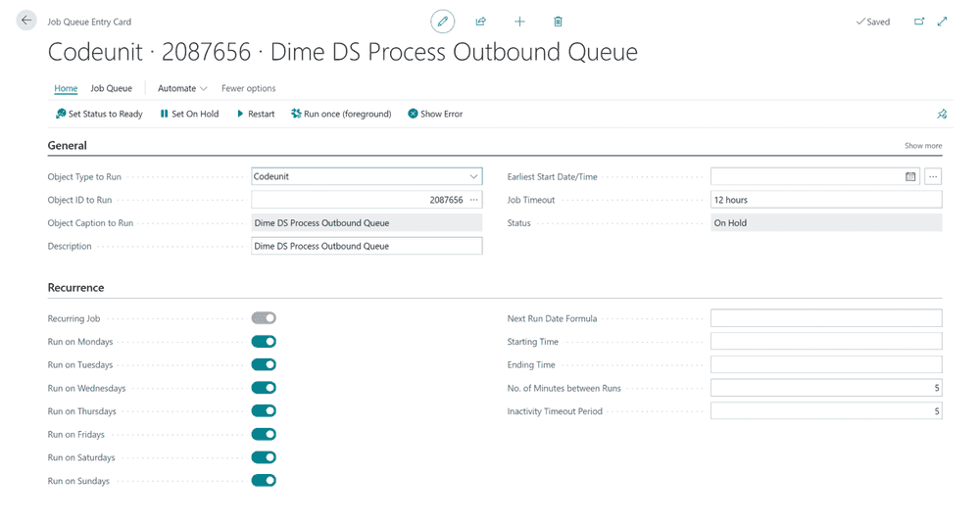
Task: Click the Codeunit 2087656 page title
Action: point(342,52)
